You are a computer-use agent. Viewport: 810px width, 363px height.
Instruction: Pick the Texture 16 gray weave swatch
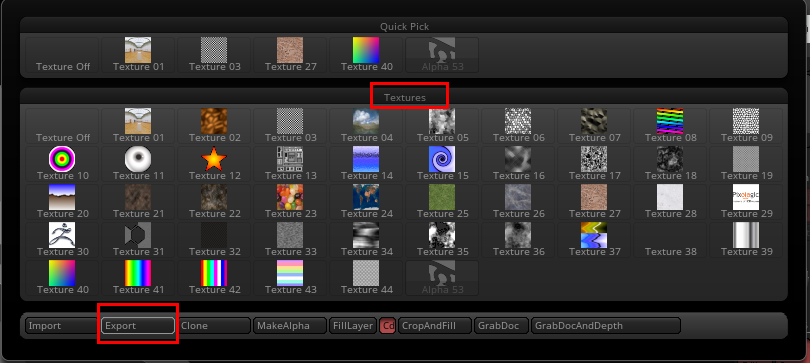[518, 164]
